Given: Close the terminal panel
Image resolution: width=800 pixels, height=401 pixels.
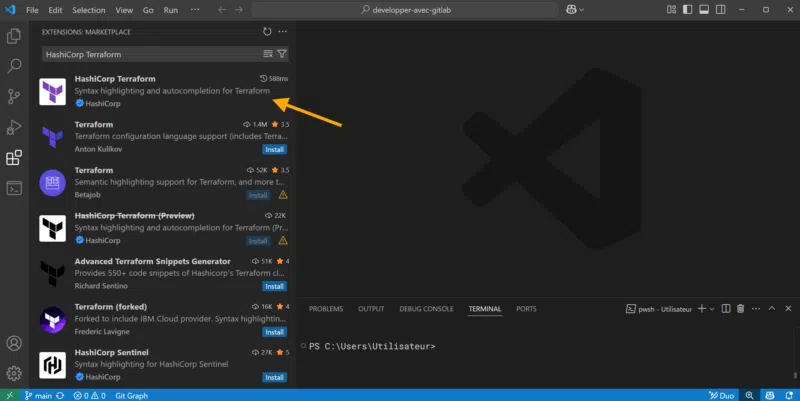Looking at the screenshot, I should (788, 309).
